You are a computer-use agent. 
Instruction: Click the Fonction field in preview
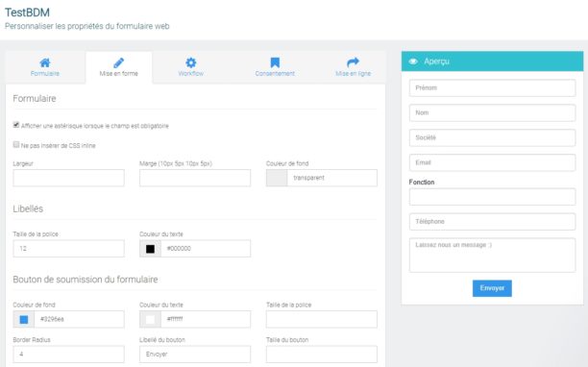click(492, 197)
